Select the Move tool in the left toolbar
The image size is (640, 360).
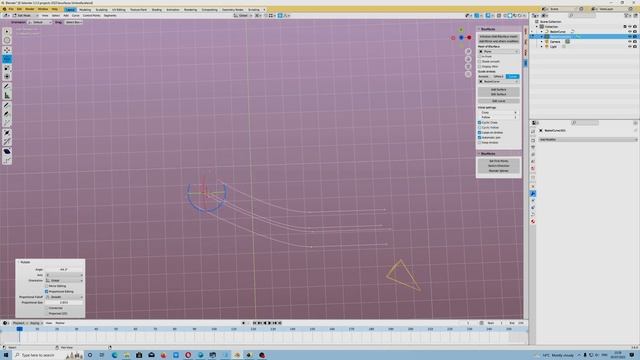point(7,50)
